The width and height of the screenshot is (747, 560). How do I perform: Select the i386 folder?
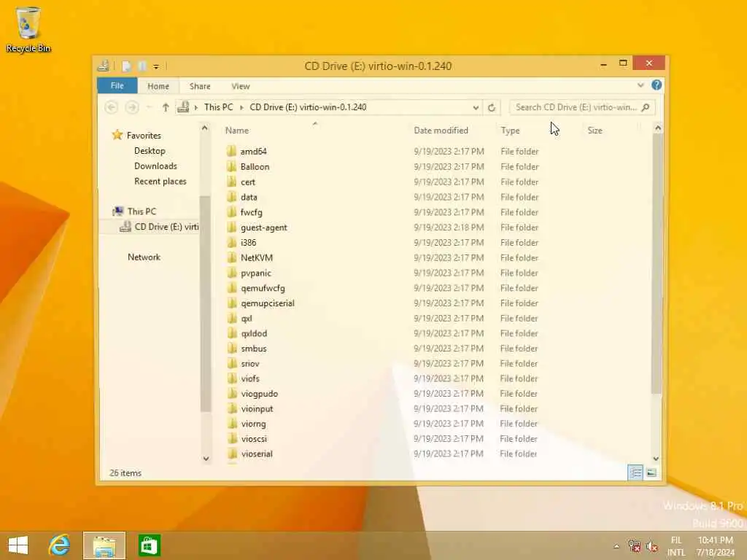click(x=248, y=242)
